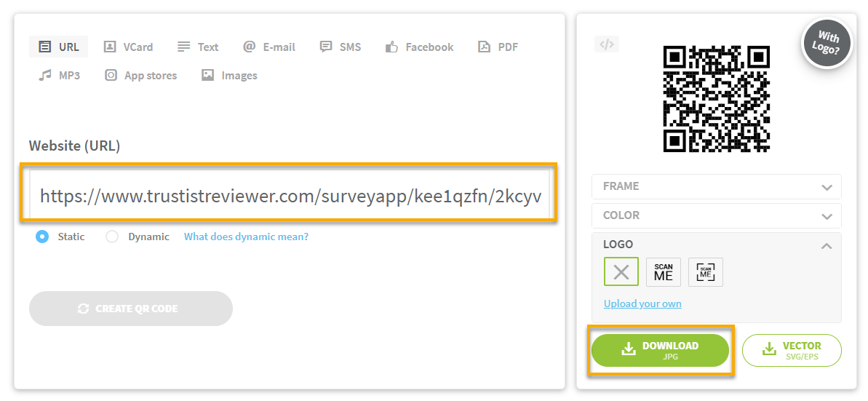This screenshot has width=868, height=401.
Task: Switch to the Images tab
Action: pyautogui.click(x=229, y=75)
